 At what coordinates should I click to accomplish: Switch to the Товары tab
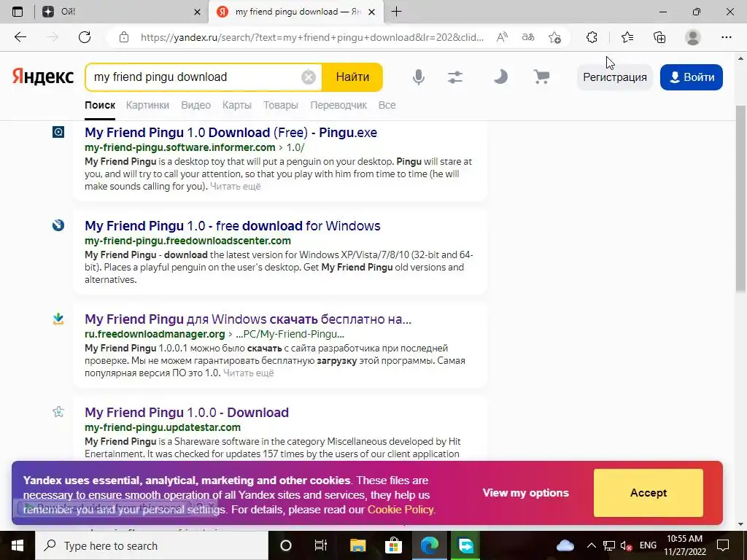click(281, 105)
